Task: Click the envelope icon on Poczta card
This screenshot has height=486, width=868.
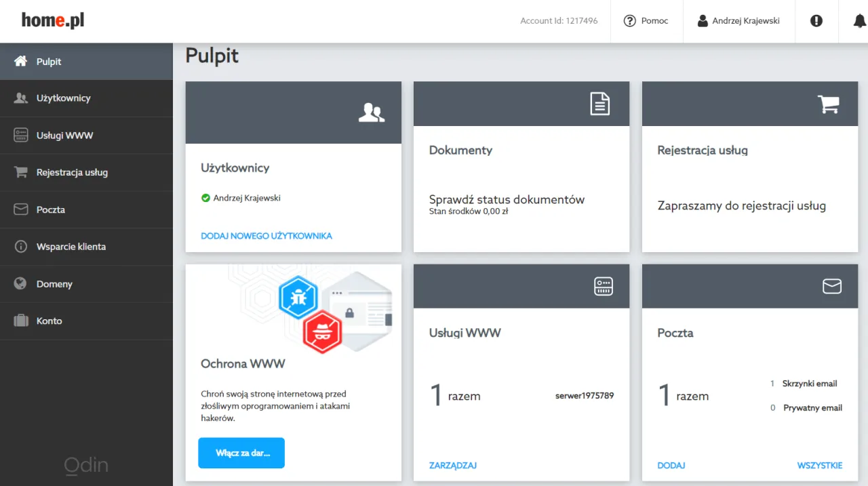Action: [831, 287]
